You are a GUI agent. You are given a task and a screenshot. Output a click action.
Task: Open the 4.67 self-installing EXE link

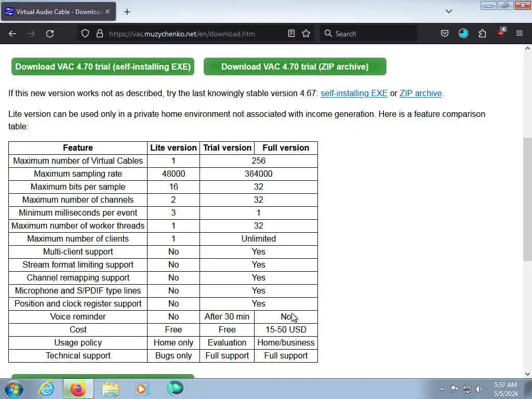tap(354, 94)
